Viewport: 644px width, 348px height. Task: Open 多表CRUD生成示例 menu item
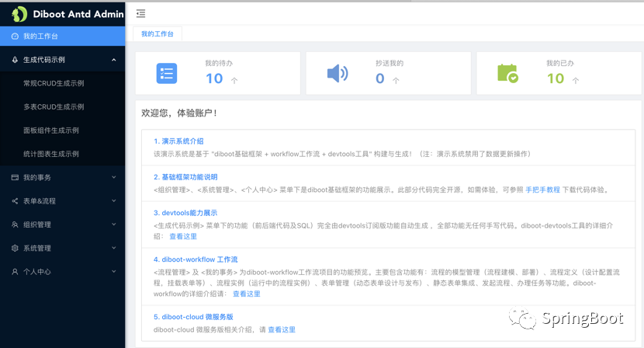click(62, 107)
